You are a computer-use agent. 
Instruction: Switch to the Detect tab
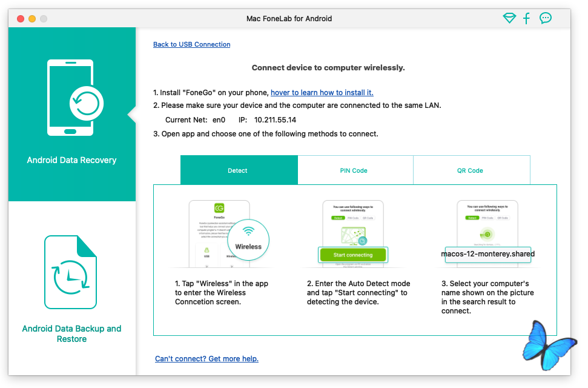pyautogui.click(x=239, y=170)
